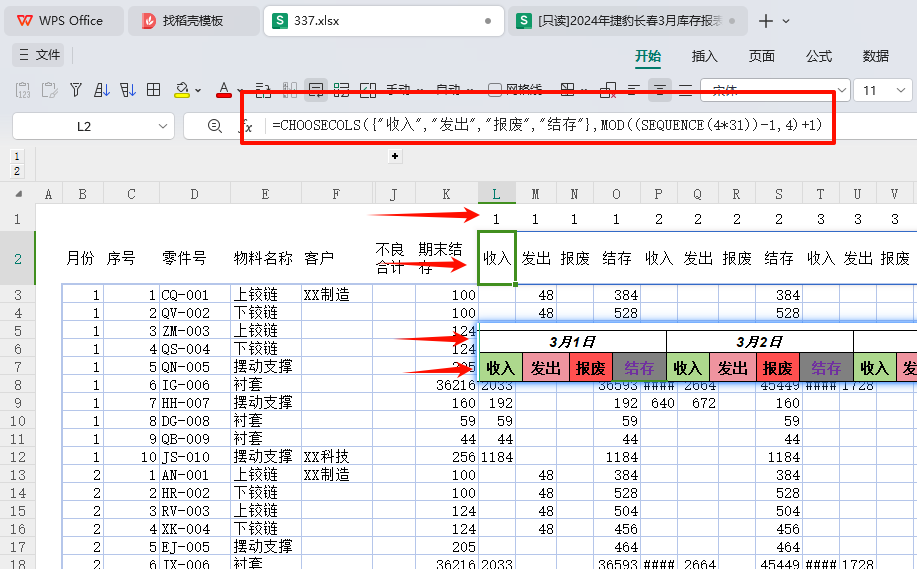Click the 3月1日 date header in the pasted image
This screenshot has height=569, width=917.
[573, 342]
